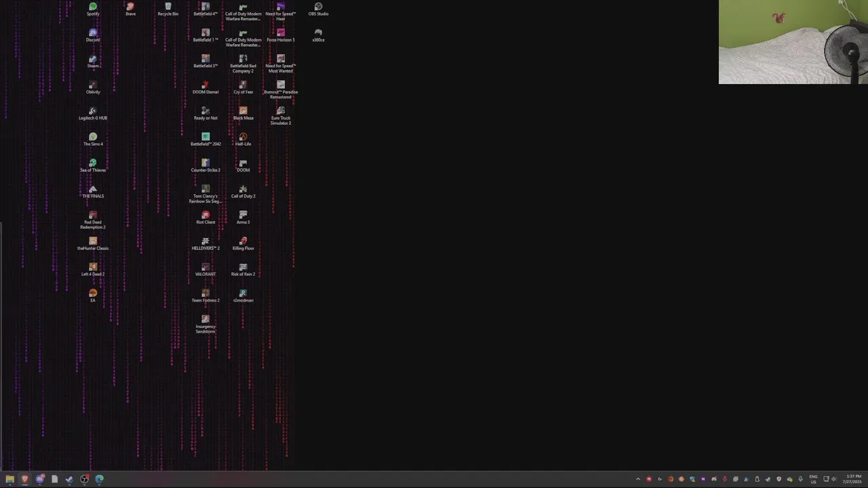Open the OBS Studio desktop shortcut
The height and width of the screenshot is (488, 868).
pyautogui.click(x=318, y=9)
